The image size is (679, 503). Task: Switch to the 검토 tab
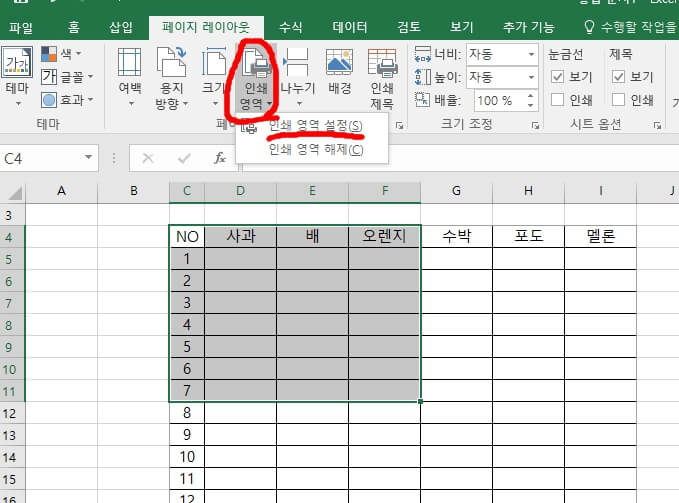(x=409, y=28)
